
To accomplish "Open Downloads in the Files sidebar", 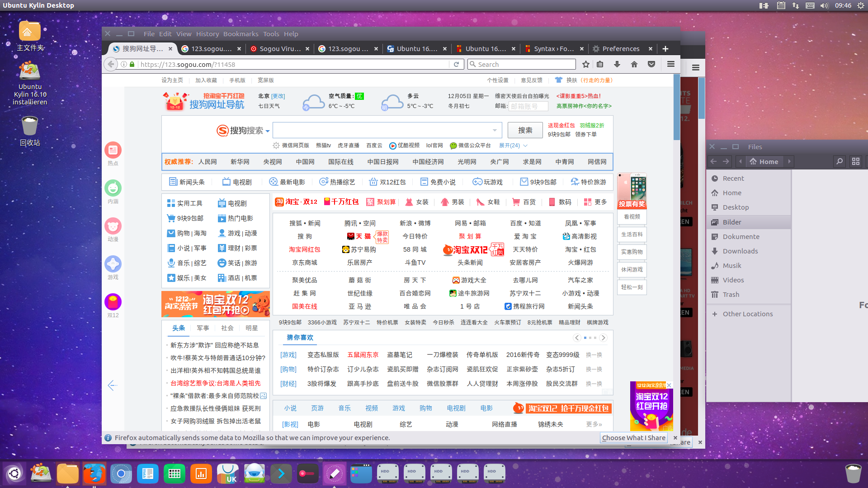I will [740, 251].
